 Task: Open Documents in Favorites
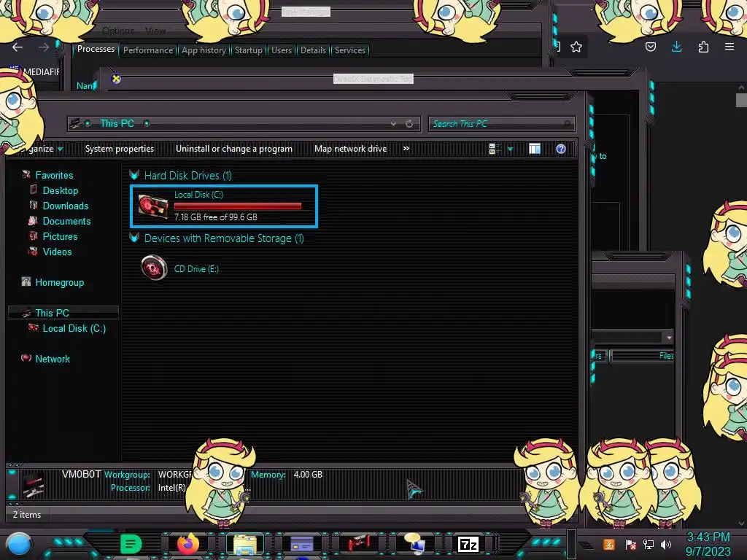(x=66, y=221)
